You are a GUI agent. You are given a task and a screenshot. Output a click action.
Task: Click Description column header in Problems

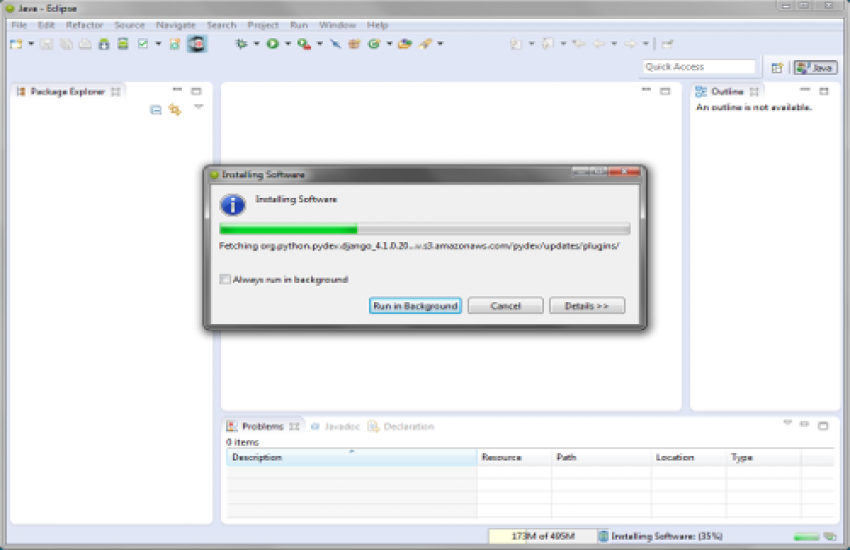click(351, 457)
